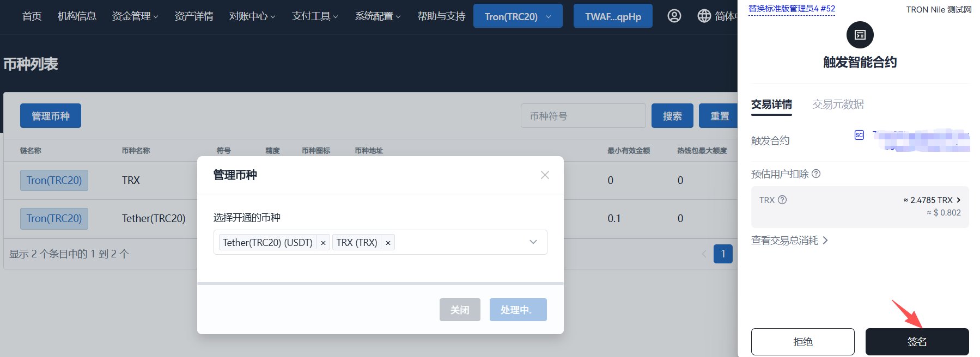Viewport: 980px width, 357px height.
Task: Open the 查看交易总消耗 link
Action: click(x=789, y=241)
